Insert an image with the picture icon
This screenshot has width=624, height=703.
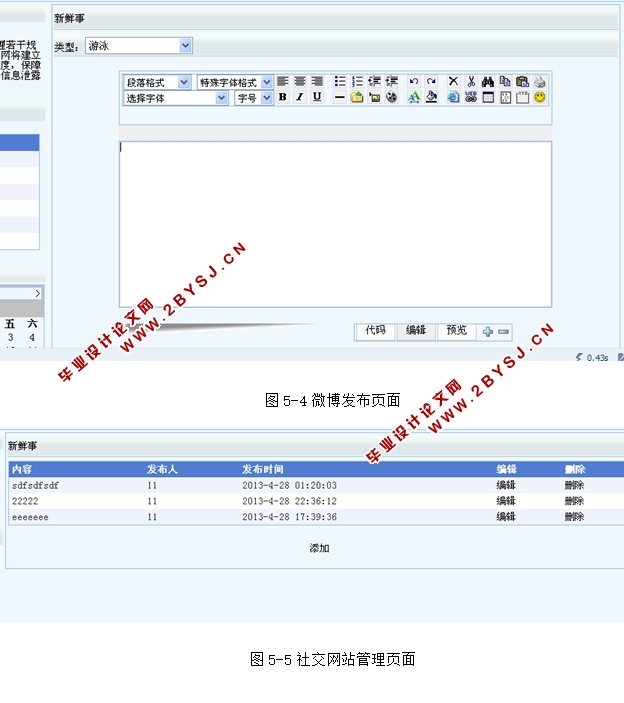[x=374, y=97]
